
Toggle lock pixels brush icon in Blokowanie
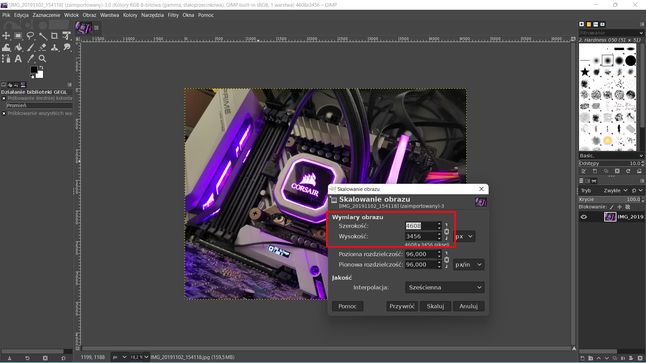611,207
